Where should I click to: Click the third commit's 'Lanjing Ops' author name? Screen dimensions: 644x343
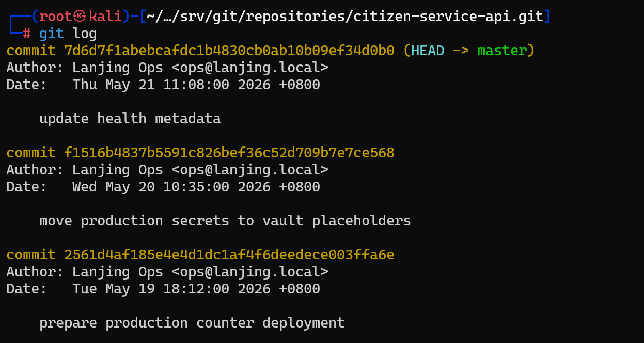tap(118, 272)
